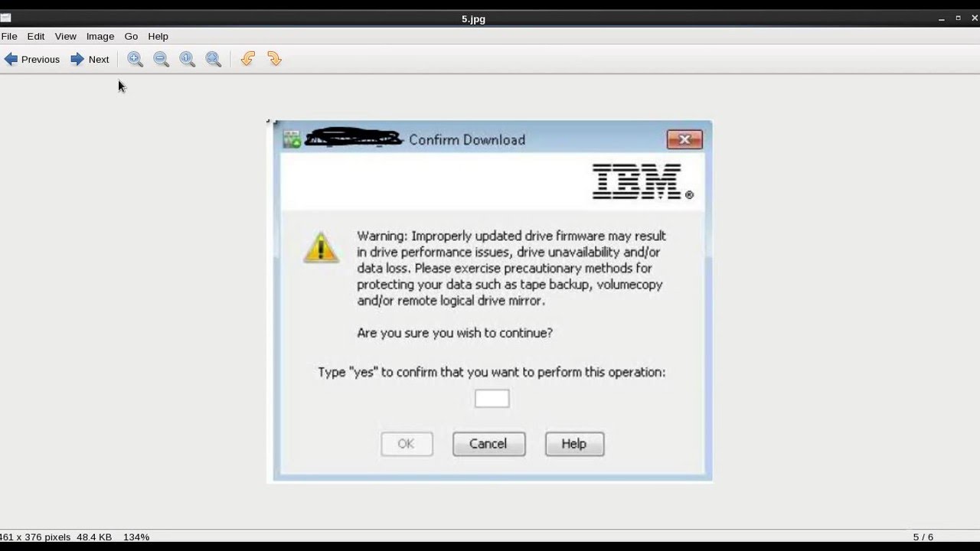This screenshot has height=551, width=980.
Task: Click the "134%" zoom level in status bar
Action: (136, 537)
